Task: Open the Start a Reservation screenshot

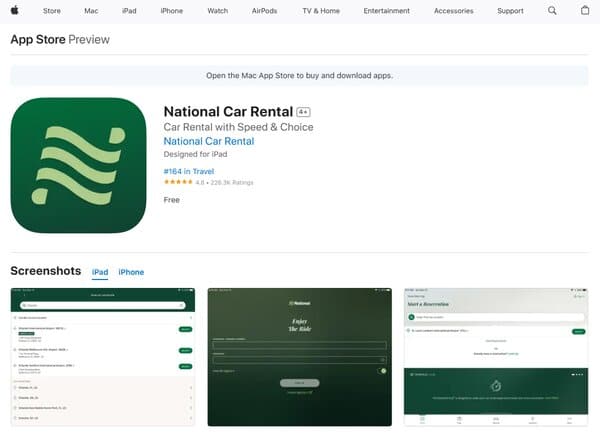Action: 496,357
